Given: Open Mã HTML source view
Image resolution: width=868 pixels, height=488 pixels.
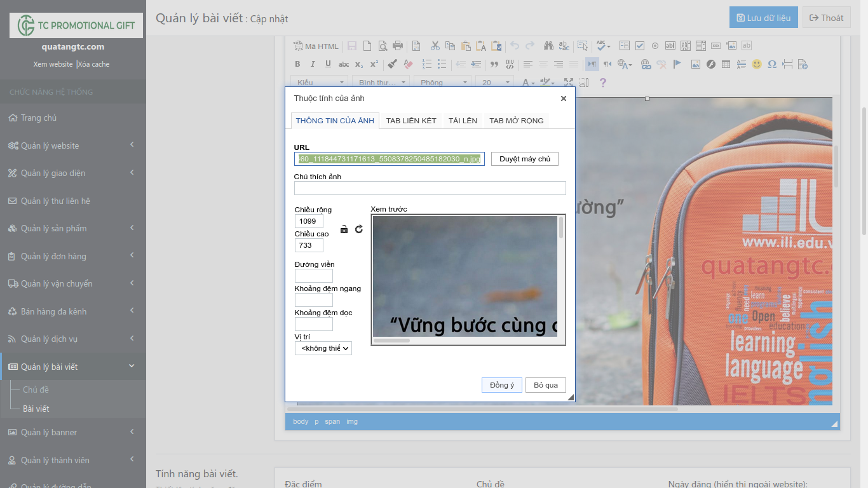Looking at the screenshot, I should (x=316, y=46).
